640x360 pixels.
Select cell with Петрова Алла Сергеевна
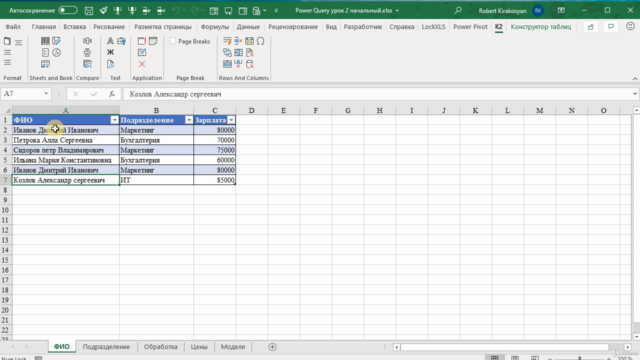[66, 140]
